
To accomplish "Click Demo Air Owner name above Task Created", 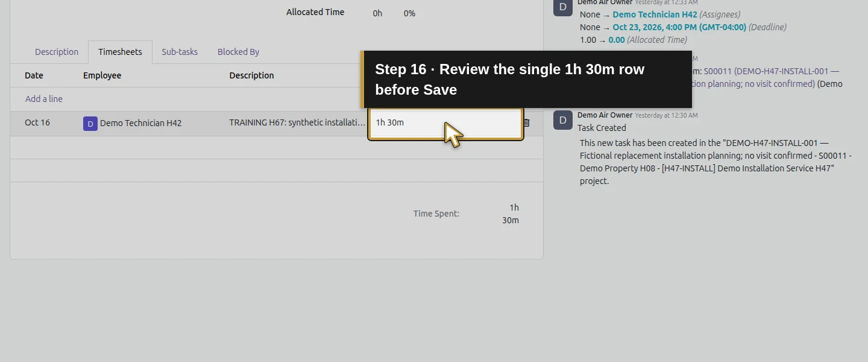I will coord(605,115).
